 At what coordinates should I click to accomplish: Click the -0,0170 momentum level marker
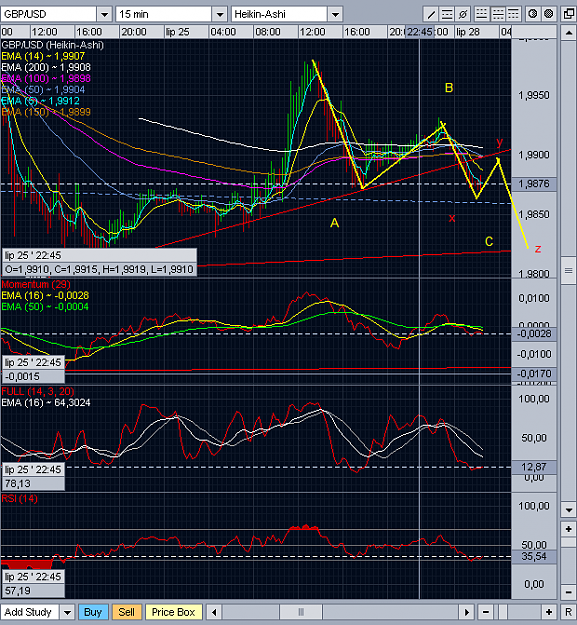534,374
